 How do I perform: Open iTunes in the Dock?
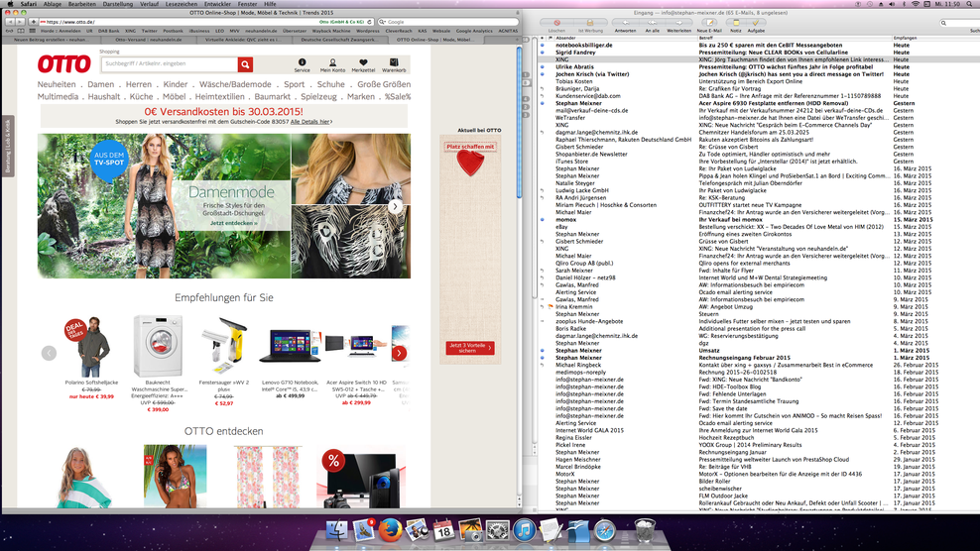(x=525, y=530)
